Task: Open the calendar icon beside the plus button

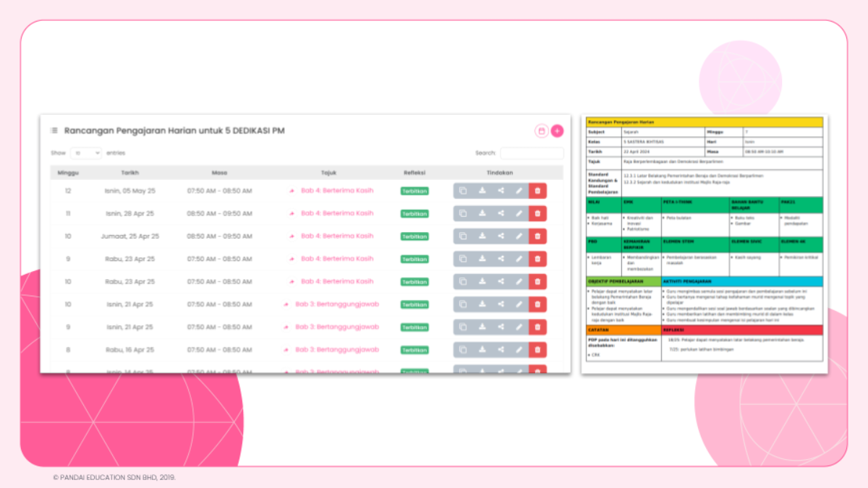Action: coord(541,131)
